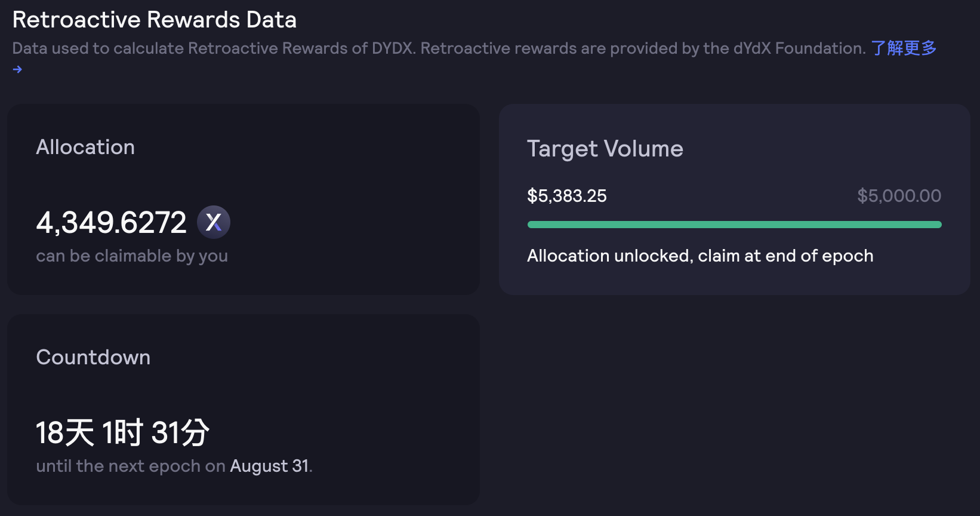Select the 4,349.6272 allocation amount

coord(111,222)
